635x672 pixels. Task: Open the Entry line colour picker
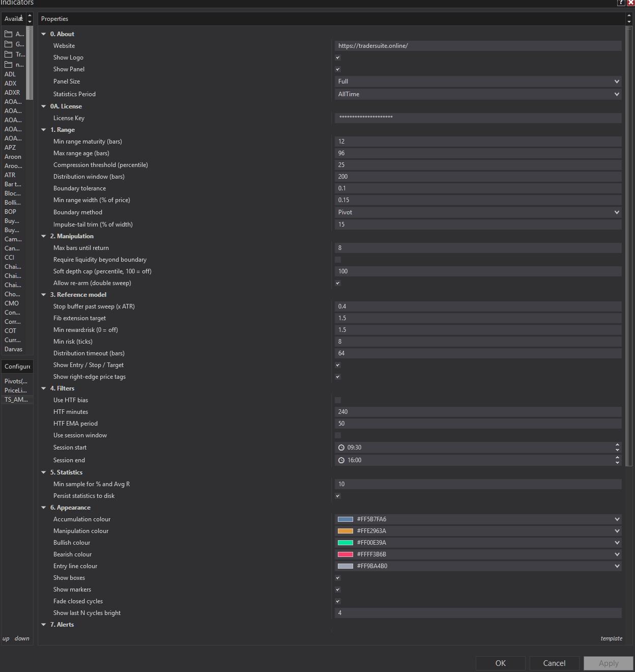coord(478,566)
